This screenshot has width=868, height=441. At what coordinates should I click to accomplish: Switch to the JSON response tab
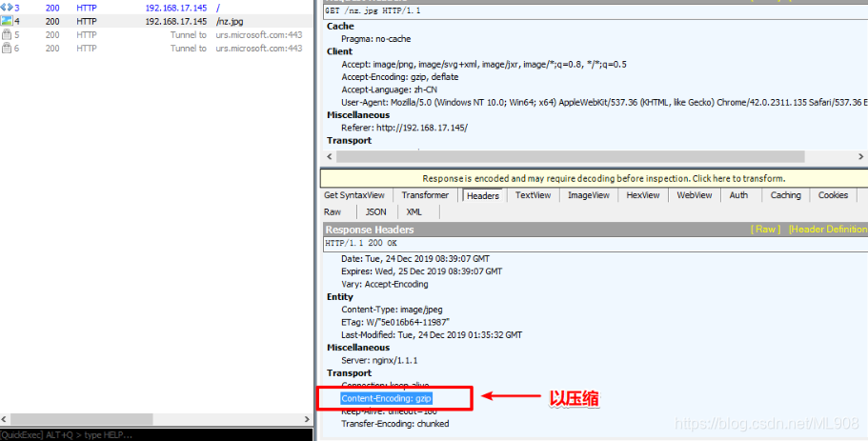point(375,211)
